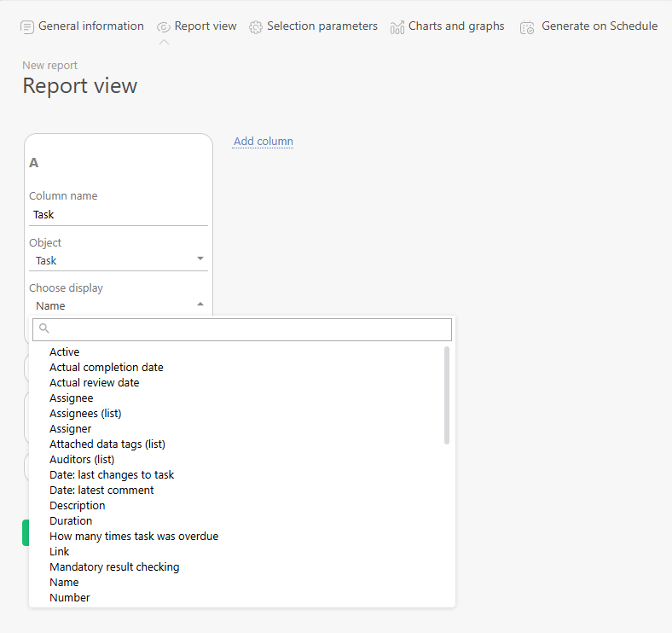Choose Number at the list bottom
Image resolution: width=672 pixels, height=633 pixels.
click(70, 598)
